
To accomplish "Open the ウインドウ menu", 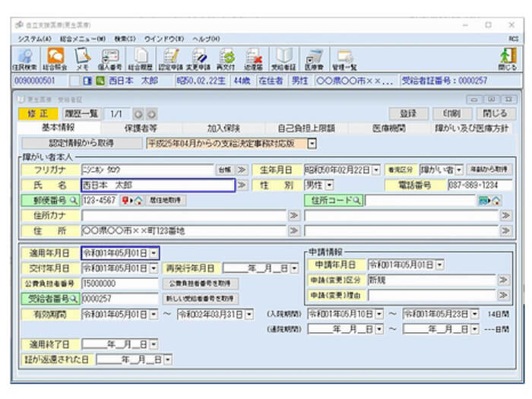I will click(x=164, y=39).
